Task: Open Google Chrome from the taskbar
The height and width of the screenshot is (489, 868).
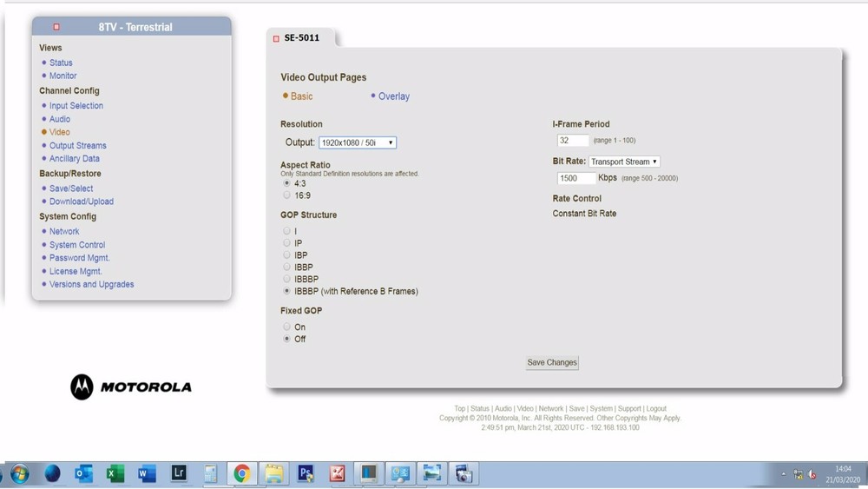Action: tap(241, 473)
